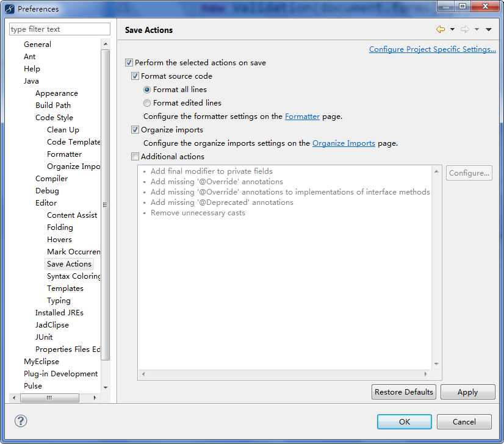
Task: Follow the Organize Imports page link
Action: pyautogui.click(x=344, y=143)
